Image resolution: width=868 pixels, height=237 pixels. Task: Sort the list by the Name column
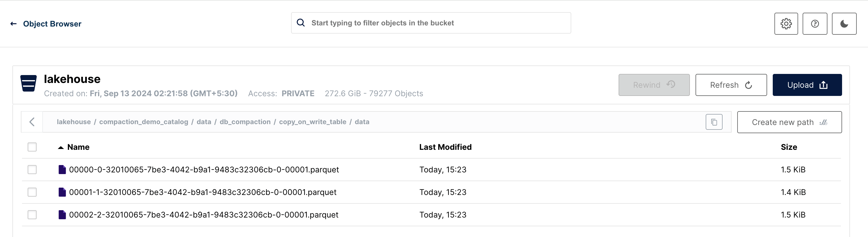pyautogui.click(x=78, y=147)
